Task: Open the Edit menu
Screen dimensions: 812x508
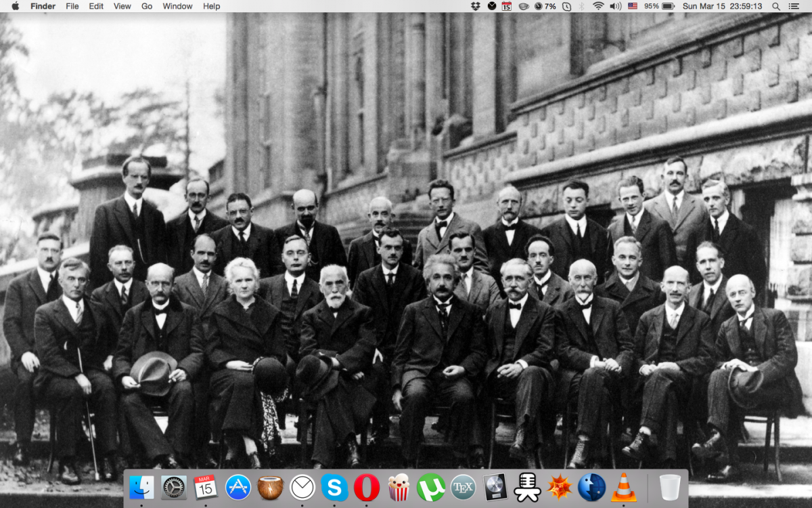Action: click(96, 6)
